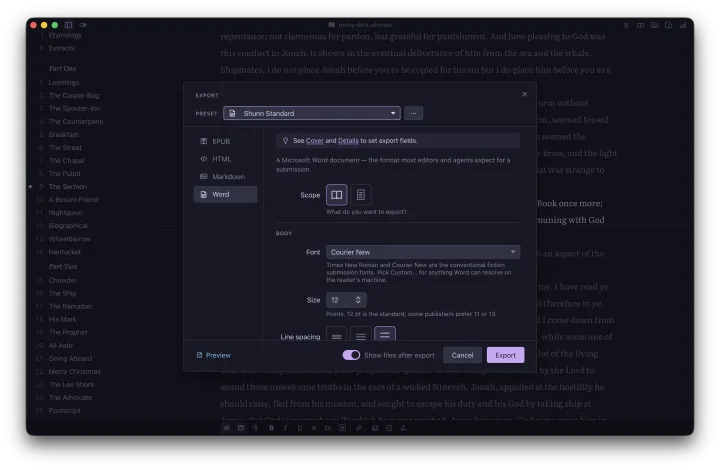Click the paragraph pilcrow icon in bottom toolbar
This screenshot has width=720, height=470.
(x=255, y=428)
